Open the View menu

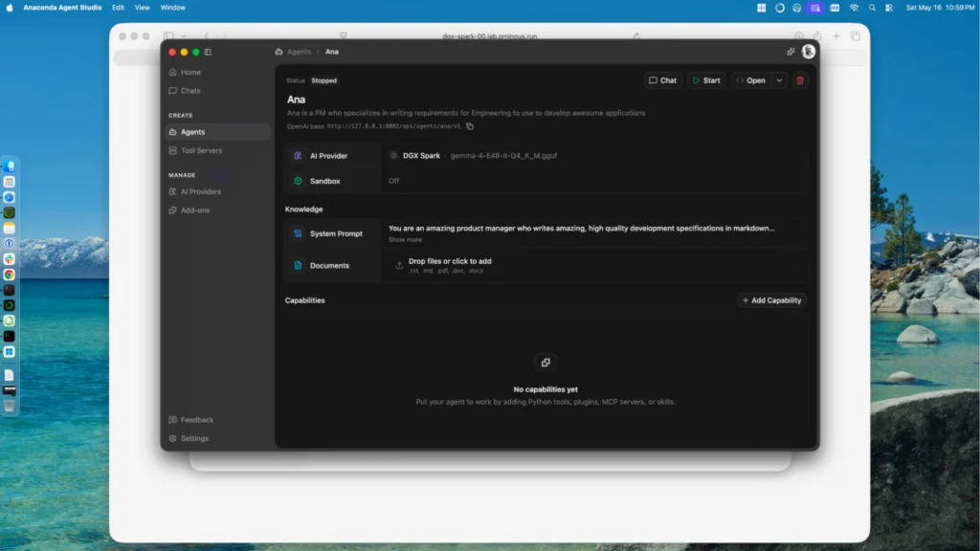(x=142, y=8)
